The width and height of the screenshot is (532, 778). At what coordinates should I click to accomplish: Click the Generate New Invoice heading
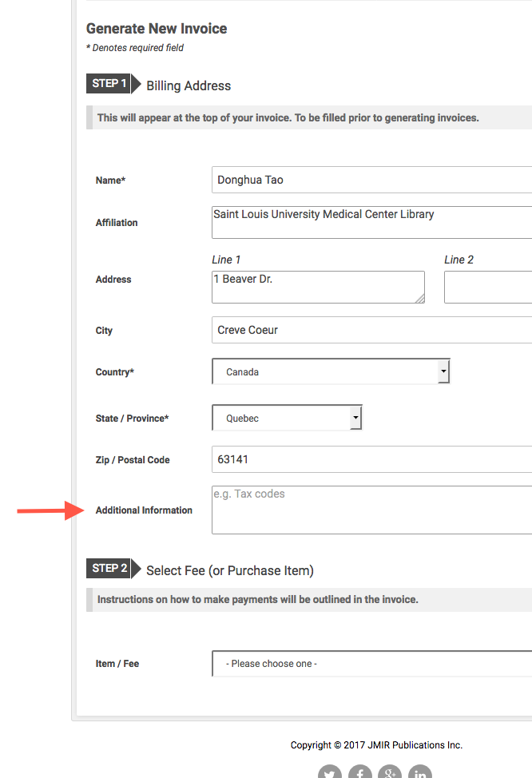coord(157,29)
